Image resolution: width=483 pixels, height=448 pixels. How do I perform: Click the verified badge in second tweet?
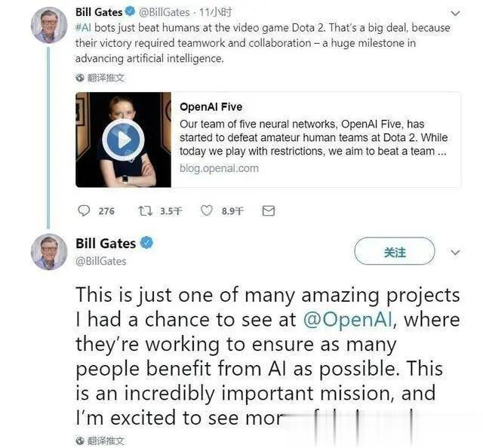(x=148, y=244)
